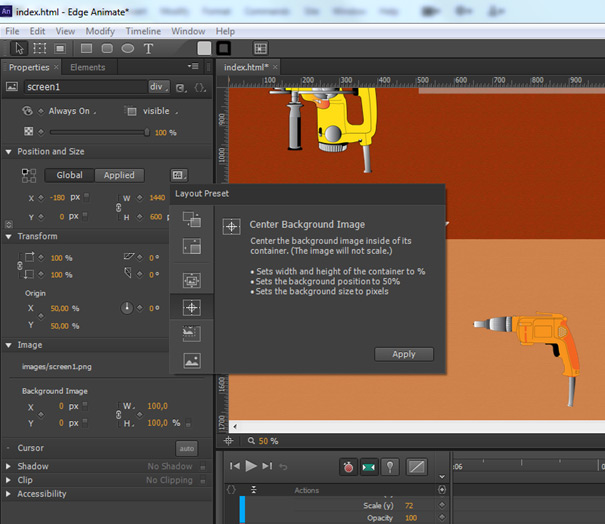
Task: Select the Text tool in toolbar
Action: click(x=148, y=48)
